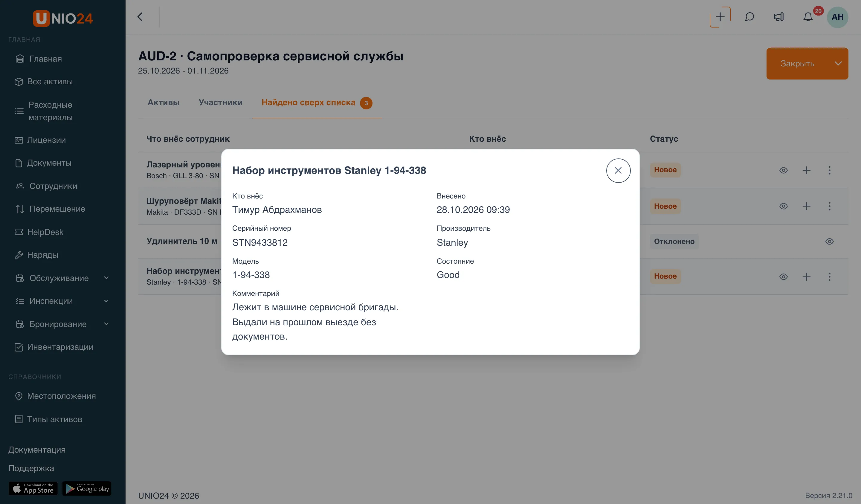Open more options for Лазерный уровень row
Screen dimensions: 861x504
[829, 170]
